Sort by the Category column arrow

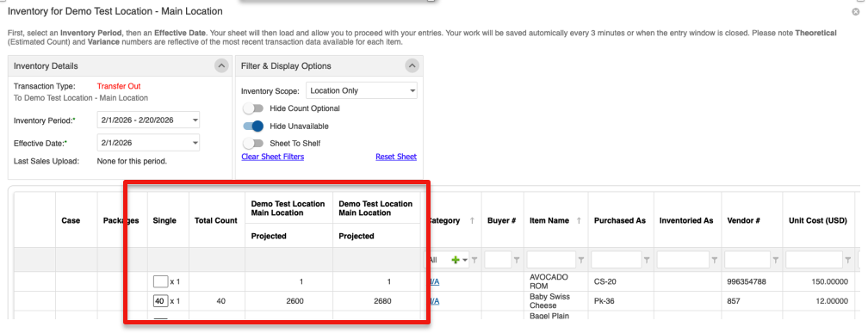pyautogui.click(x=472, y=220)
